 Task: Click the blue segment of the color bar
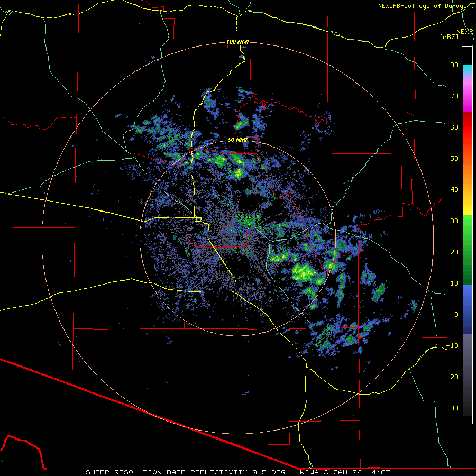[x=467, y=309]
